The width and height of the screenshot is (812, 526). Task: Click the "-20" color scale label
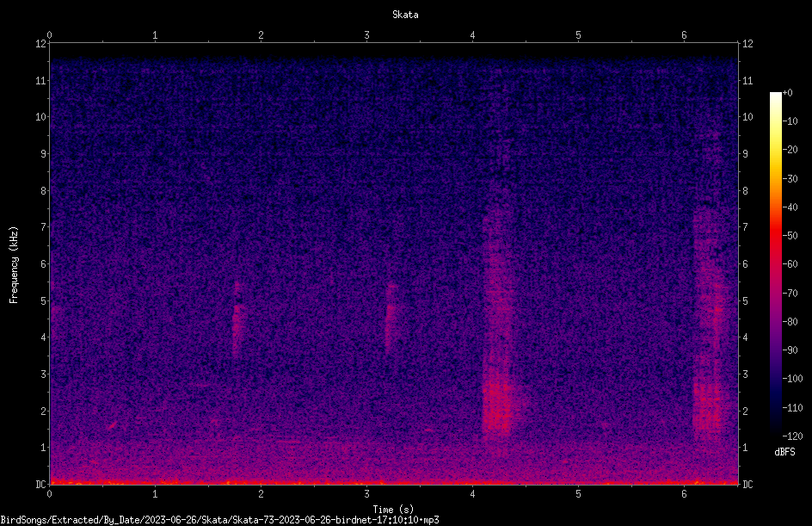point(790,150)
